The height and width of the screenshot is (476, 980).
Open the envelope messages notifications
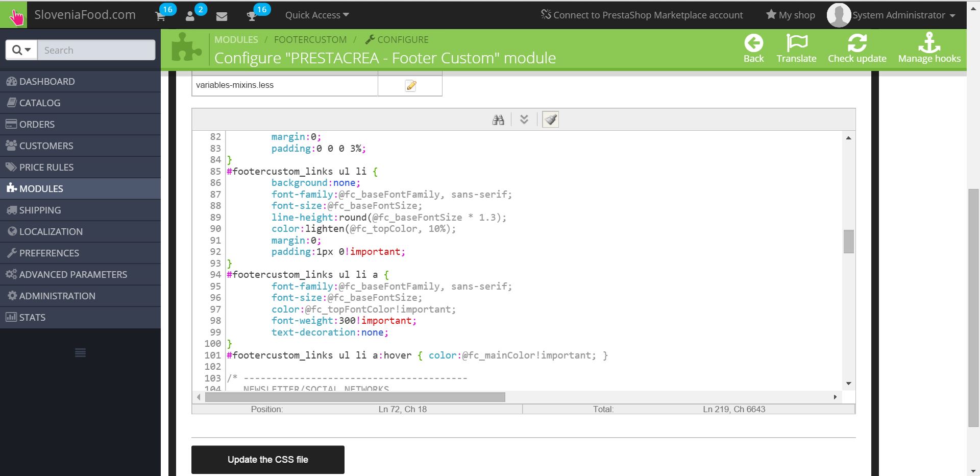(222, 16)
